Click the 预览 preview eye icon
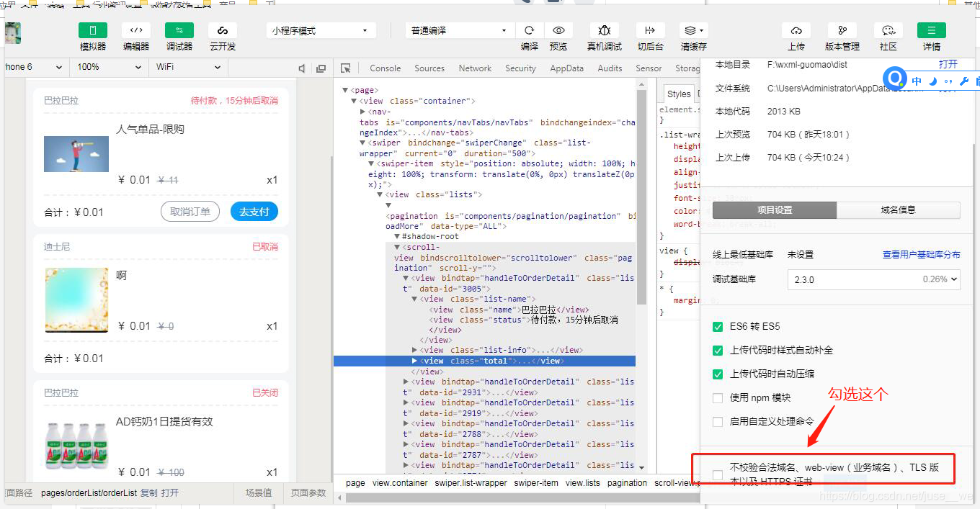The width and height of the screenshot is (980, 509). pos(558,30)
